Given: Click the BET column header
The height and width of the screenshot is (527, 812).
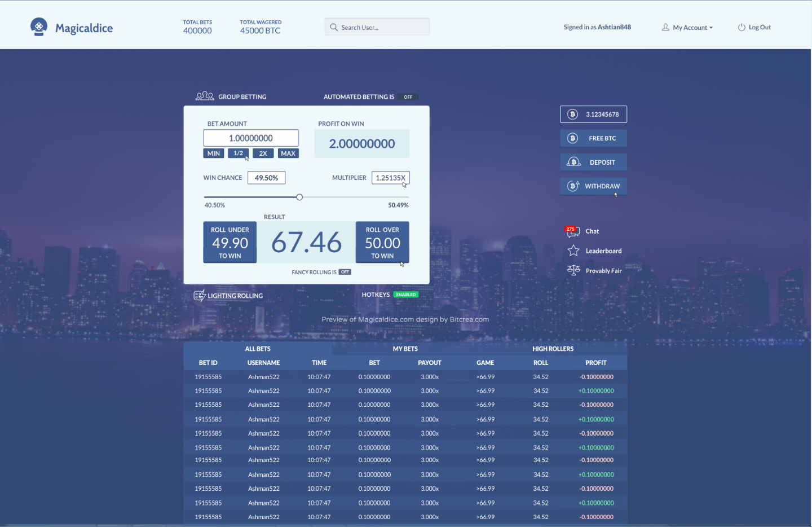Looking at the screenshot, I should pyautogui.click(x=374, y=363).
